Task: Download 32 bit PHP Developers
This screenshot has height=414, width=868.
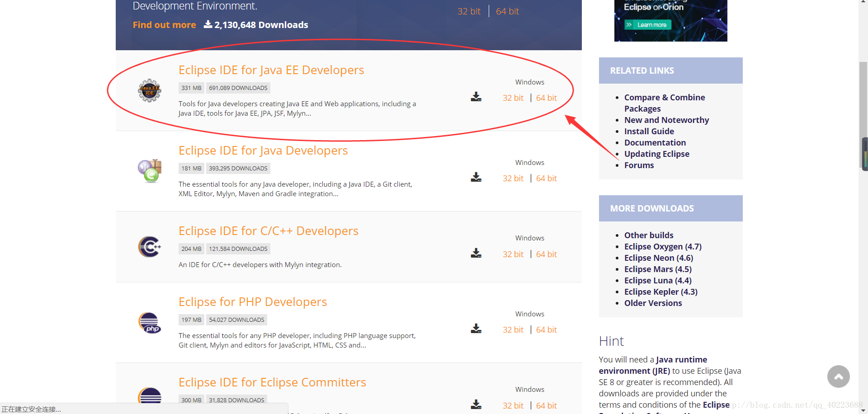Action: [513, 330]
